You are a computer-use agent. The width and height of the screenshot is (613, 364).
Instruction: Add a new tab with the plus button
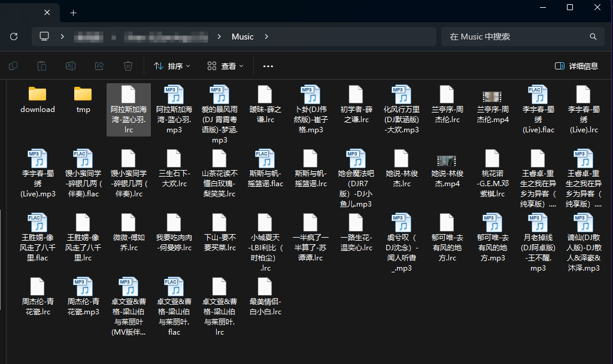point(73,13)
